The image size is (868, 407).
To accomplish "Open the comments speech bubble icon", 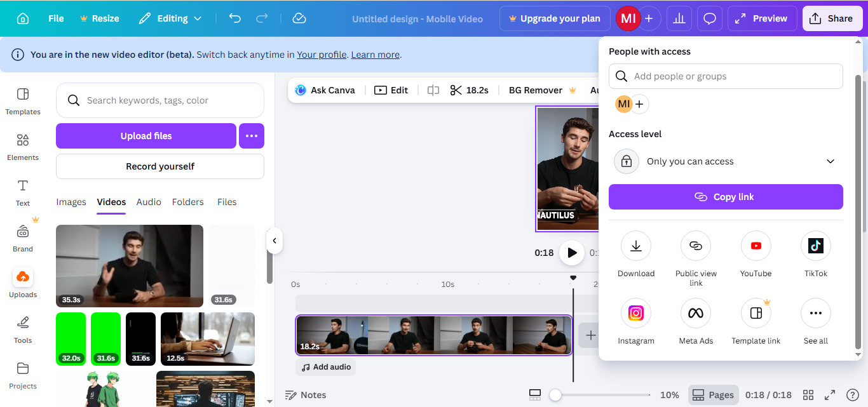I will [710, 18].
